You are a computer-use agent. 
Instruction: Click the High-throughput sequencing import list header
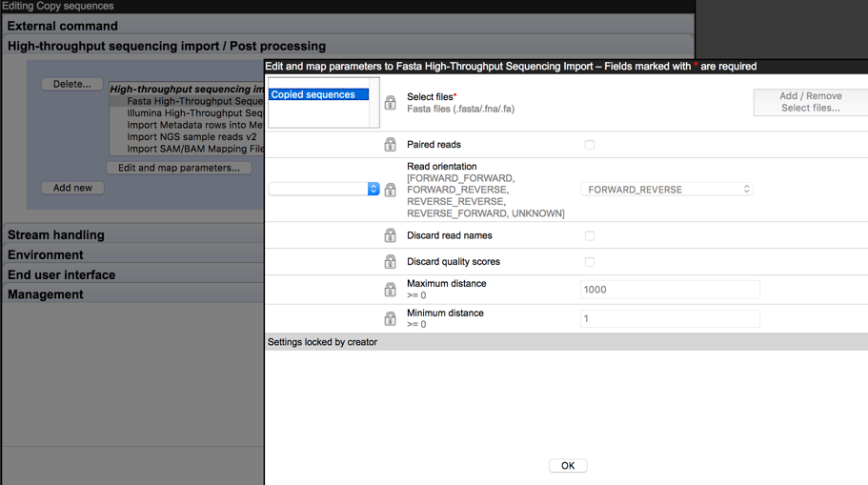(x=187, y=89)
